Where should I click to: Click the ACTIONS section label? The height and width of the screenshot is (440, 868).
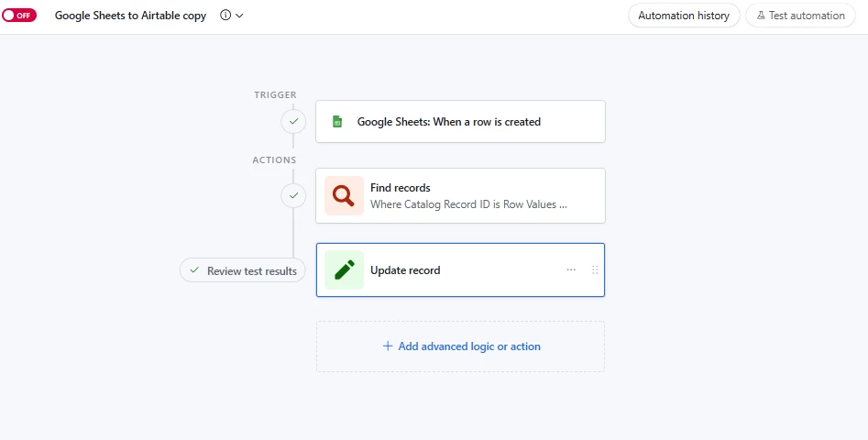274,159
